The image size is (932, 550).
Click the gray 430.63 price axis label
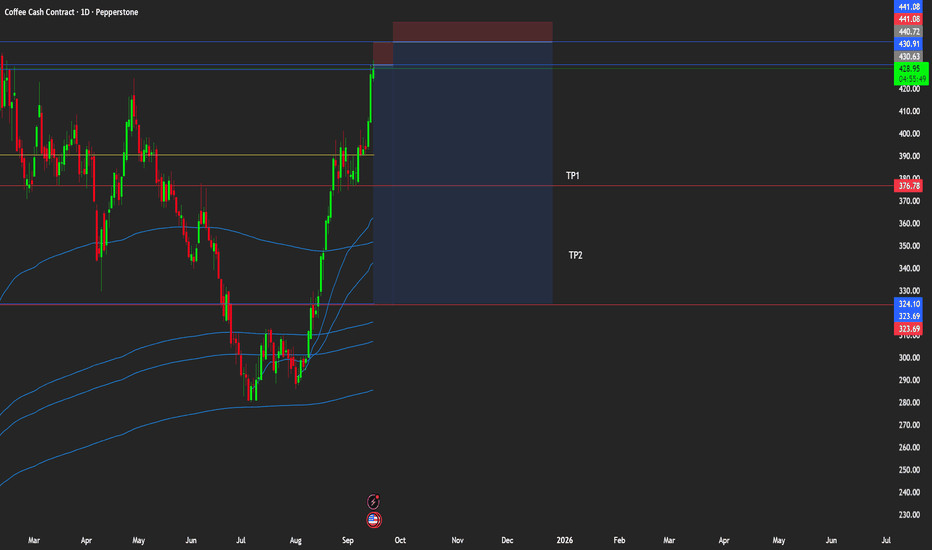[x=909, y=57]
